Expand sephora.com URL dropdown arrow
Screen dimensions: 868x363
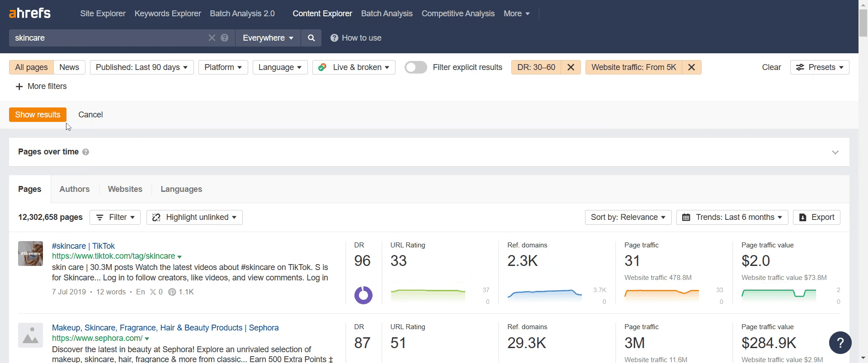click(x=147, y=339)
